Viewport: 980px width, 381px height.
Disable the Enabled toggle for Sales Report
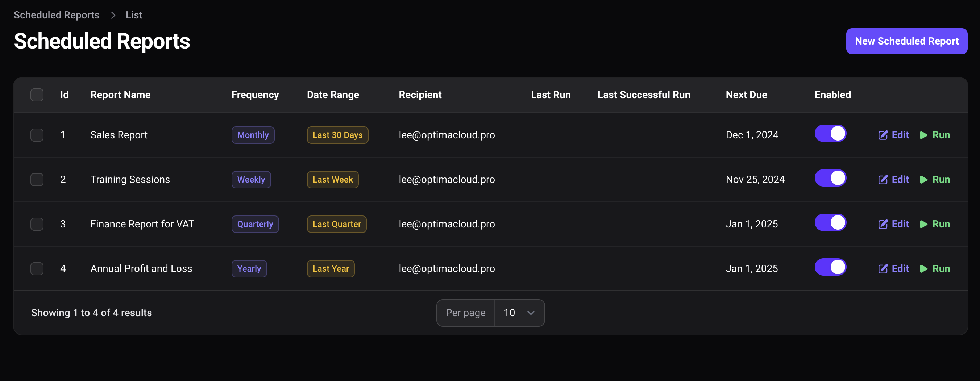coord(830,134)
